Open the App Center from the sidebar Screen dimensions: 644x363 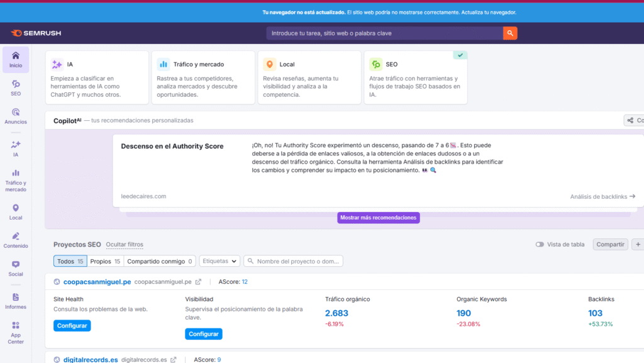tap(16, 332)
